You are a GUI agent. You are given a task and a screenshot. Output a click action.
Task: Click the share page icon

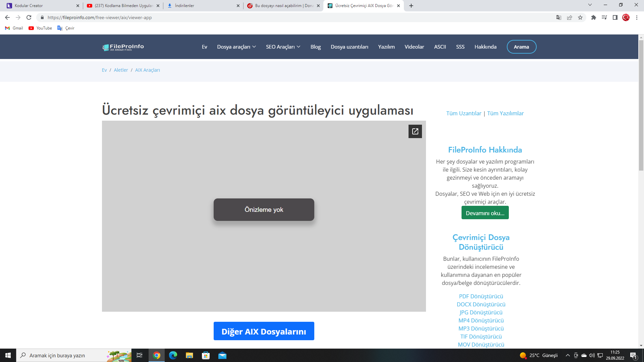point(570,17)
